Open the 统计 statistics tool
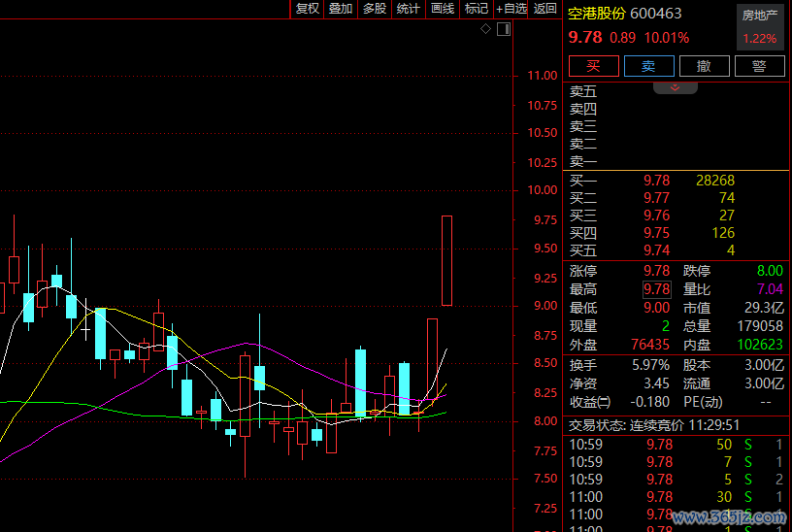This screenshot has height=532, width=792. [x=408, y=9]
